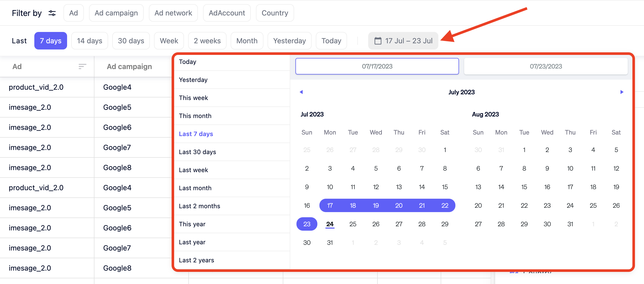This screenshot has width=644, height=284.
Task: Click the end date field 07/23/2023
Action: click(546, 66)
